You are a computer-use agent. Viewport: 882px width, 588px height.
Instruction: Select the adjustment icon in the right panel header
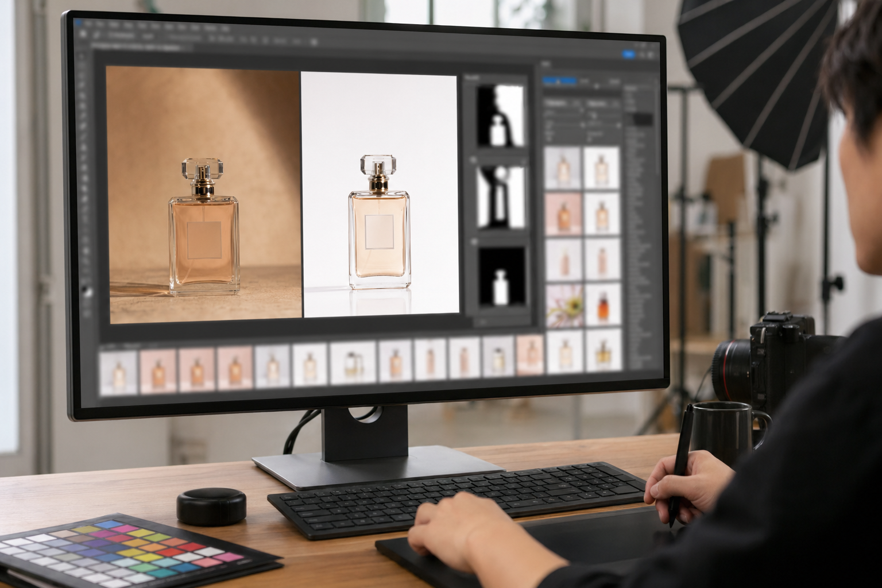tap(546, 64)
